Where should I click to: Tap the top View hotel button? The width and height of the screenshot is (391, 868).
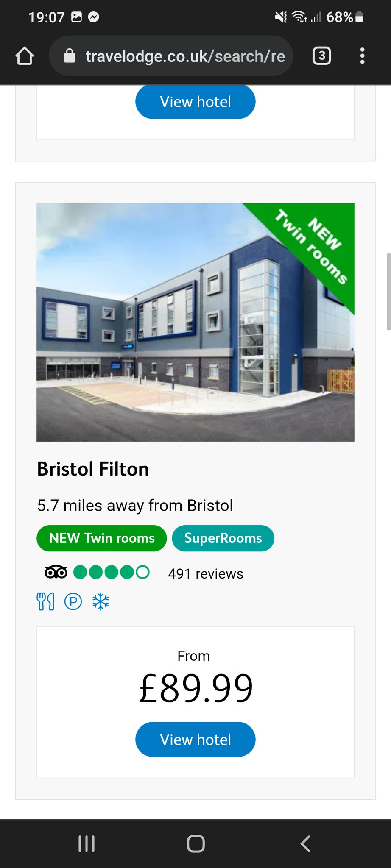(x=195, y=102)
